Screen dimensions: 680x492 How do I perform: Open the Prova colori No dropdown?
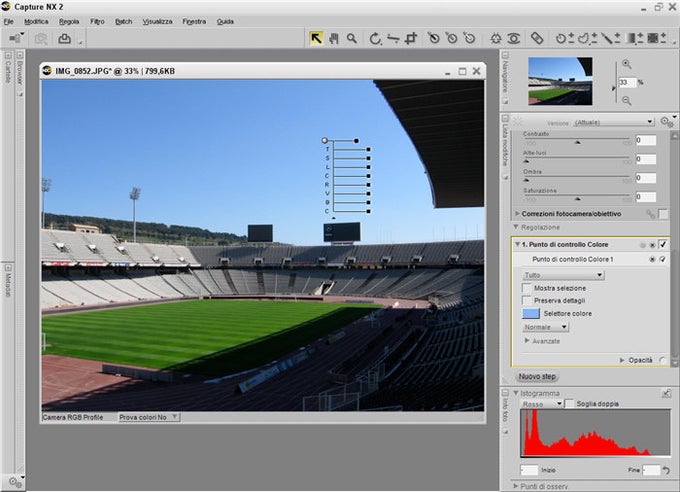click(148, 417)
